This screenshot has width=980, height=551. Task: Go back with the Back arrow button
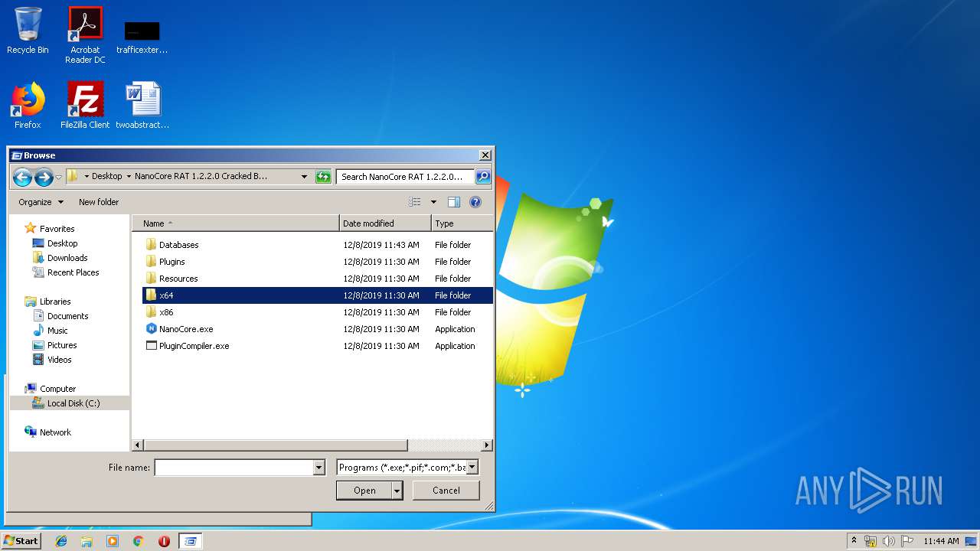(x=22, y=178)
